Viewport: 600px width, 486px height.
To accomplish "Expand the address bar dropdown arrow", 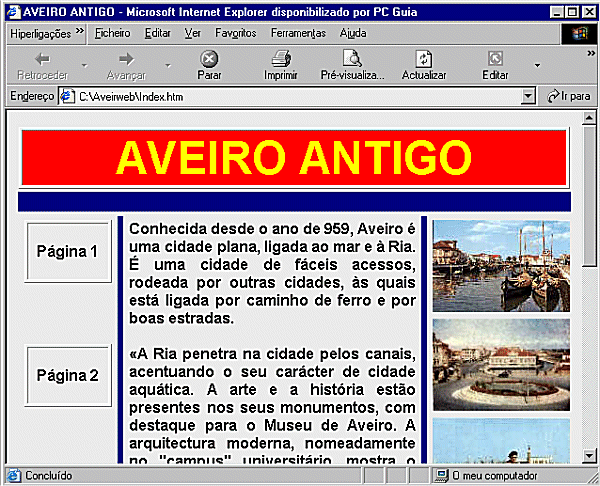I will 529,96.
